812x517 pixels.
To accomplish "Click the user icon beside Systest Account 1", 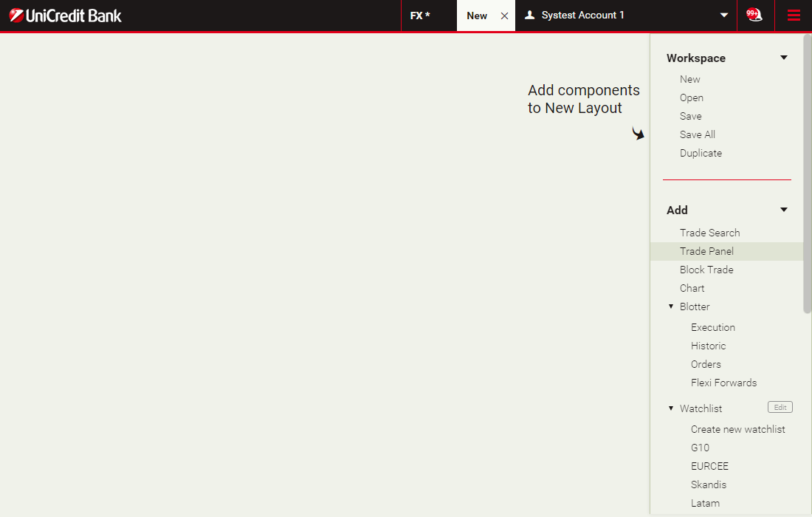I will [x=529, y=15].
